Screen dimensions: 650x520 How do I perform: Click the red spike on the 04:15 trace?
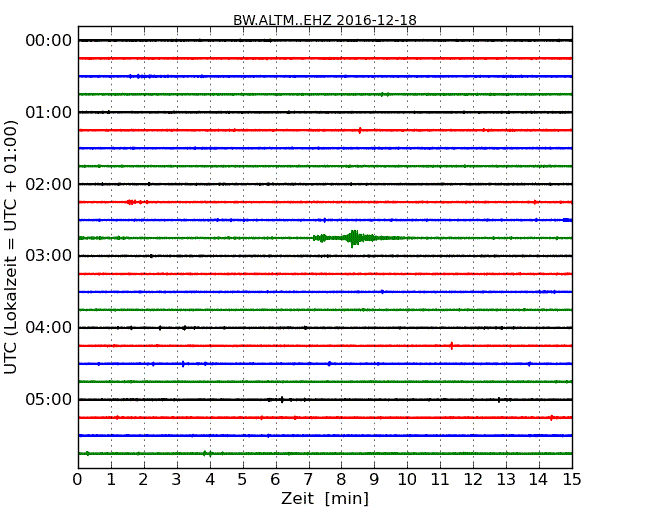(451, 345)
